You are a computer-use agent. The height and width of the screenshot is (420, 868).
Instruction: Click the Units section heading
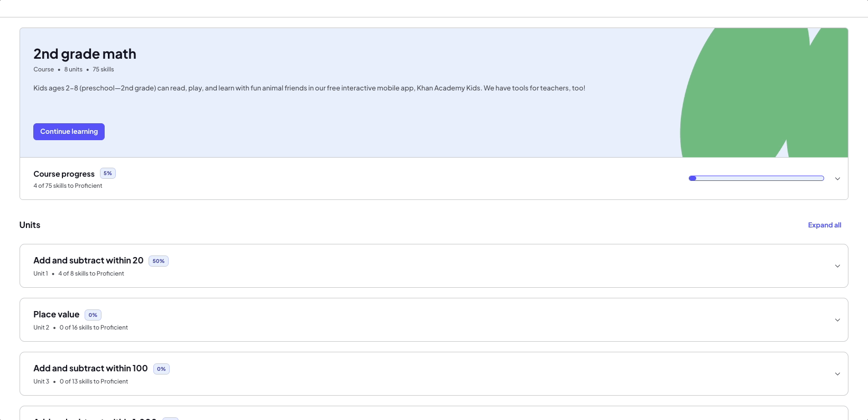30,225
